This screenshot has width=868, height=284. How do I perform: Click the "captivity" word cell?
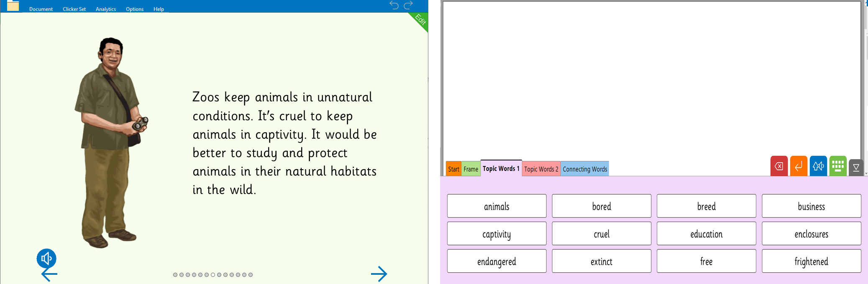pyautogui.click(x=497, y=234)
